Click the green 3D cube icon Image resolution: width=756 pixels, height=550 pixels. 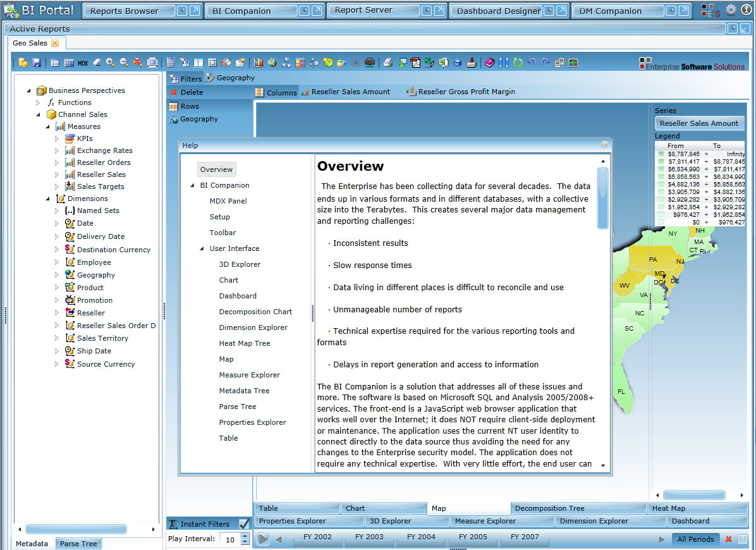[328, 63]
